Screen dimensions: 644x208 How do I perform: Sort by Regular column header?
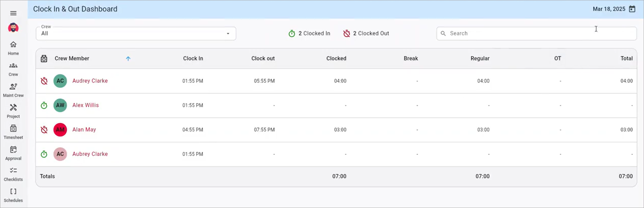[480, 59]
